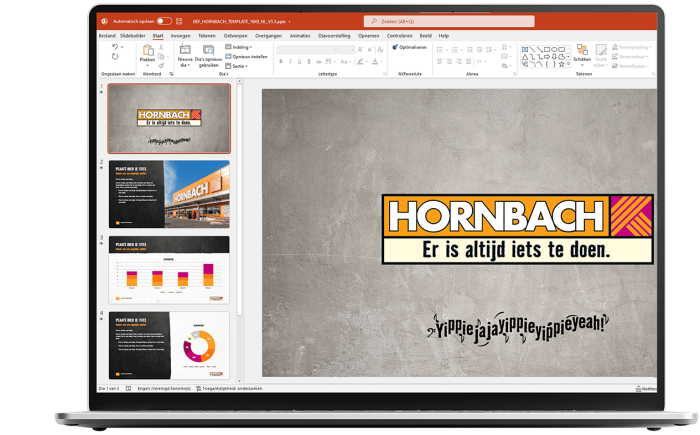Viewport: 700px width, 435px height.
Task: Click the PowerPoint app icon in title bar
Action: coord(104,21)
